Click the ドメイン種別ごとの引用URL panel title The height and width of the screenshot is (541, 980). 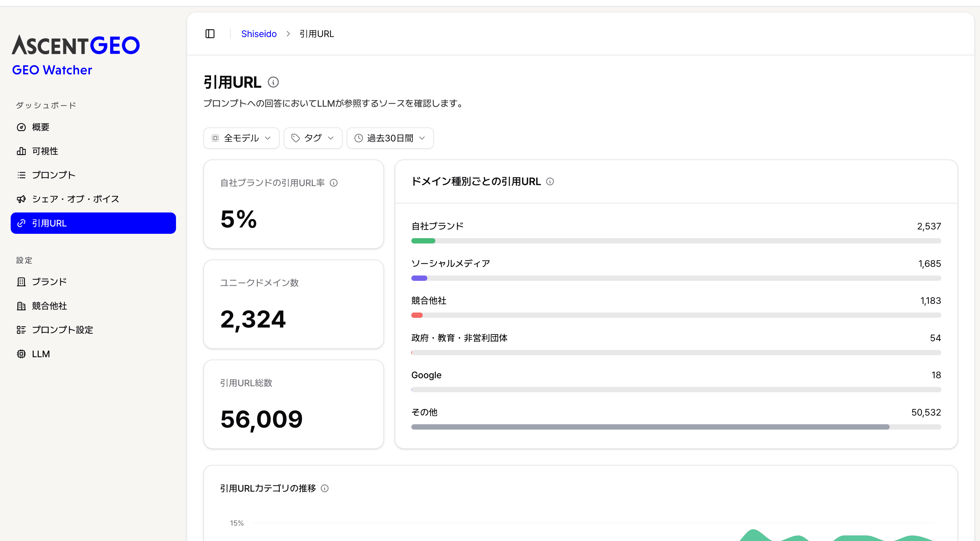click(476, 181)
